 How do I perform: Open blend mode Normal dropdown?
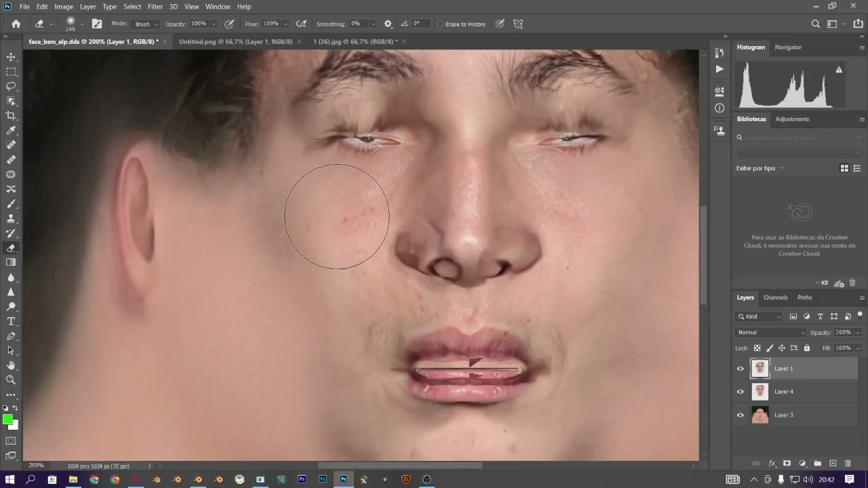tap(771, 333)
